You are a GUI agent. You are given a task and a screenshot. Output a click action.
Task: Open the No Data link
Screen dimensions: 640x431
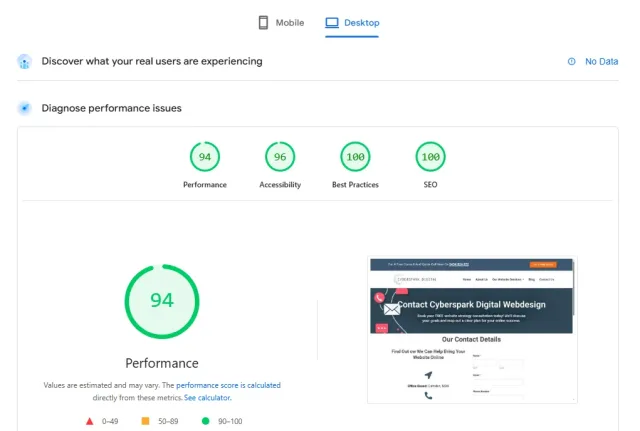click(601, 61)
